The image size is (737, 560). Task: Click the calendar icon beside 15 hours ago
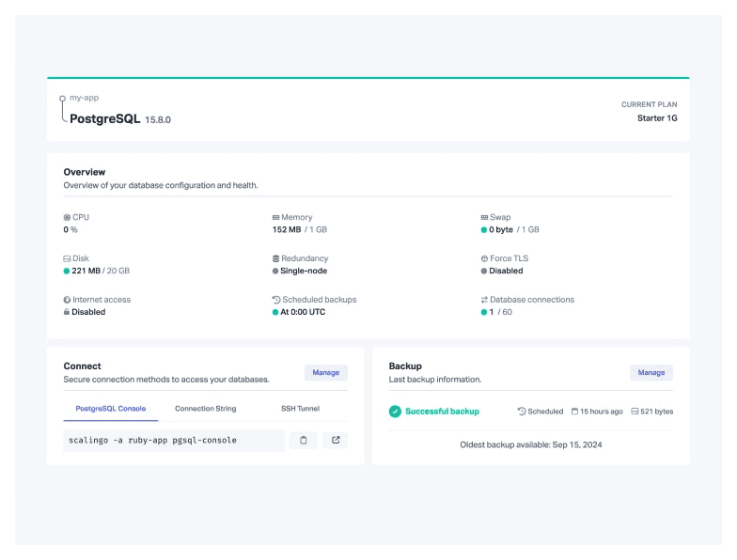(x=574, y=412)
